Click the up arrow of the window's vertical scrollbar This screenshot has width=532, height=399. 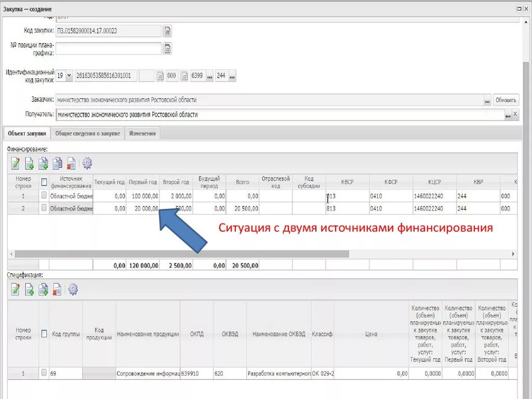pos(526,21)
